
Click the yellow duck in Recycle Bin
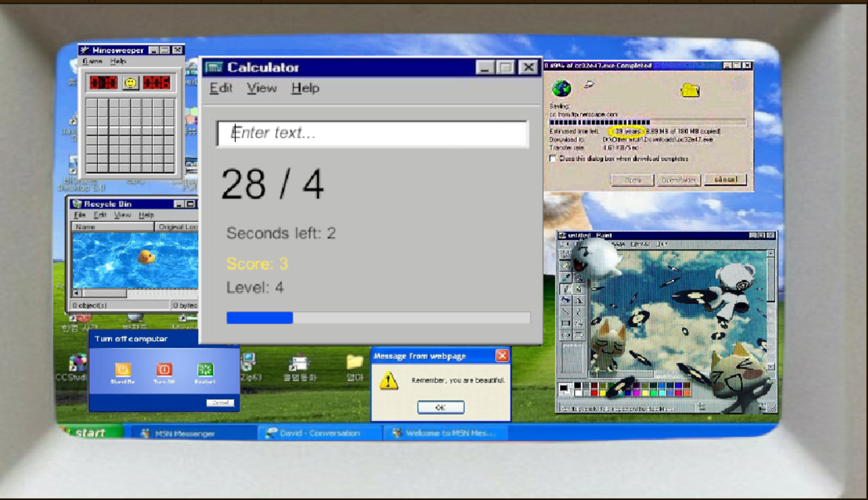[146, 257]
